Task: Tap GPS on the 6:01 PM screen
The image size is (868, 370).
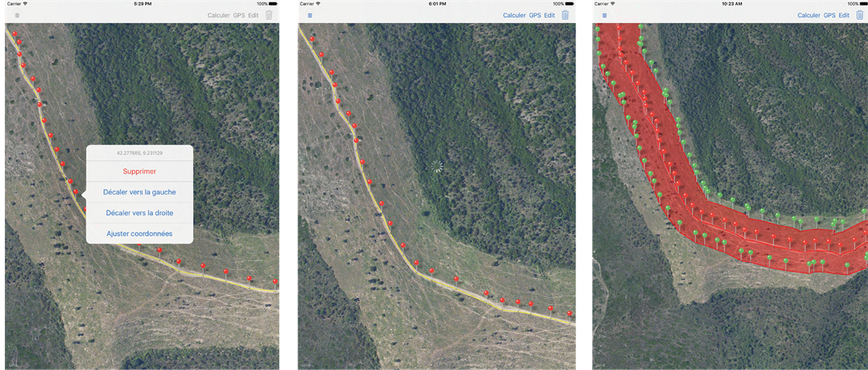Action: [x=535, y=16]
